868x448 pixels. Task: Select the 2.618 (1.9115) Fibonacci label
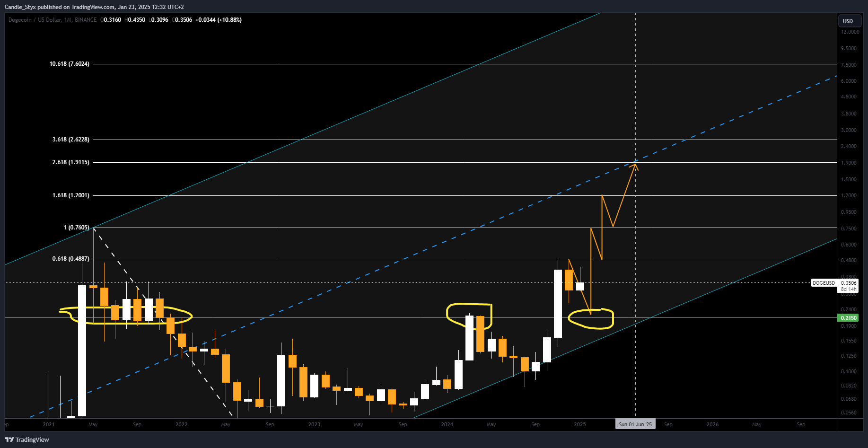[71, 162]
